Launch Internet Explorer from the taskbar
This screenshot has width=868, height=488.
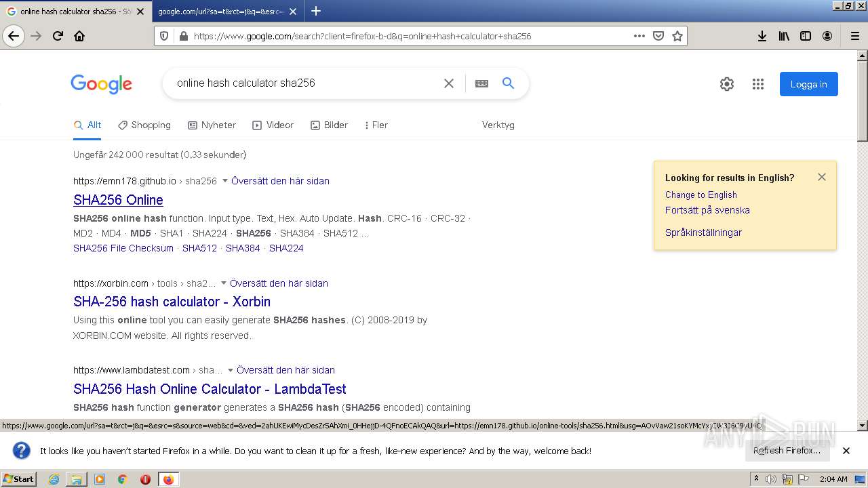pos(54,479)
